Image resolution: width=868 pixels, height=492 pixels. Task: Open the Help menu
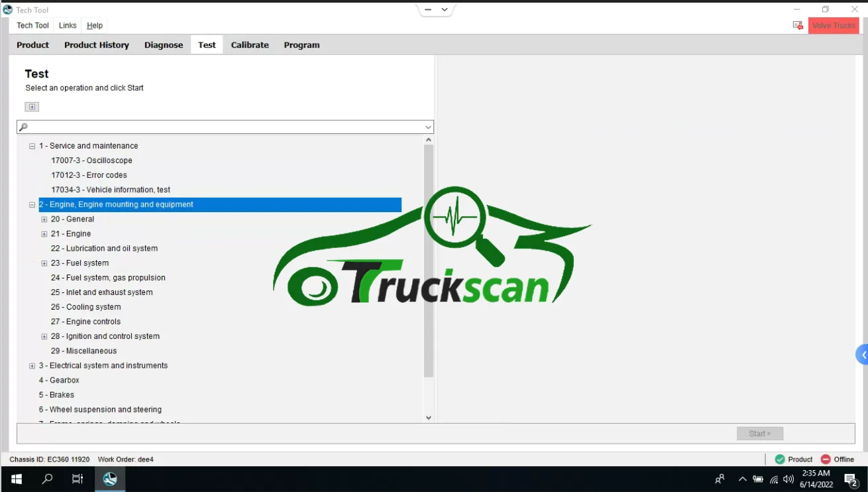coord(95,25)
